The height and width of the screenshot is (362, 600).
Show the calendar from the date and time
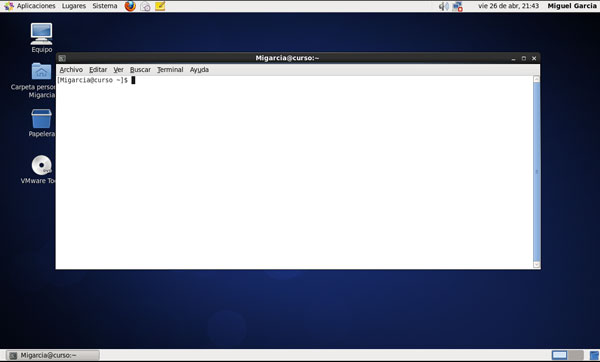coord(508,6)
